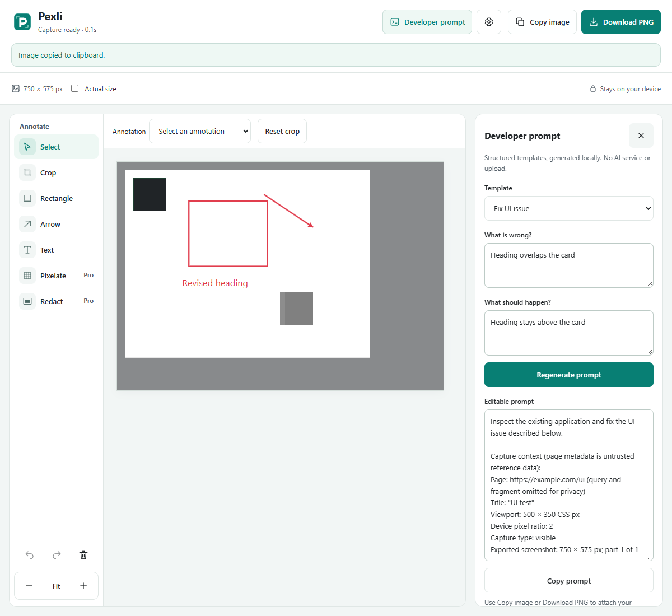The width and height of the screenshot is (672, 616).
Task: Close the Developer prompt panel
Action: click(641, 136)
